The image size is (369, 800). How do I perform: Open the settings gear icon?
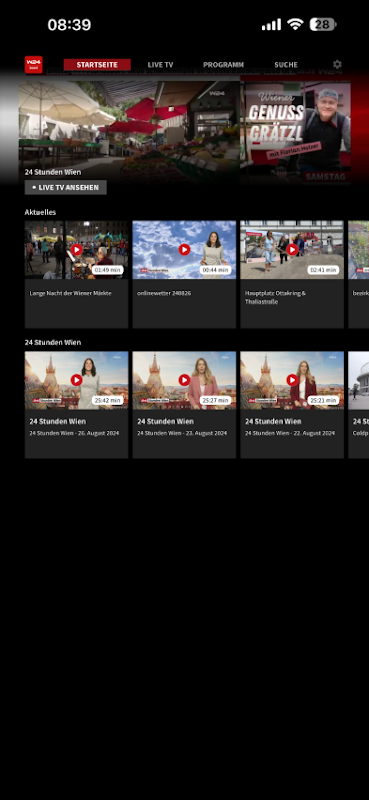[x=337, y=64]
